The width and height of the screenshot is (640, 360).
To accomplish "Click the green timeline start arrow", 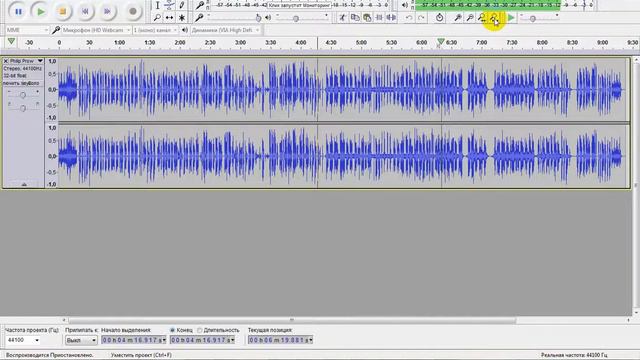I will click(11, 41).
